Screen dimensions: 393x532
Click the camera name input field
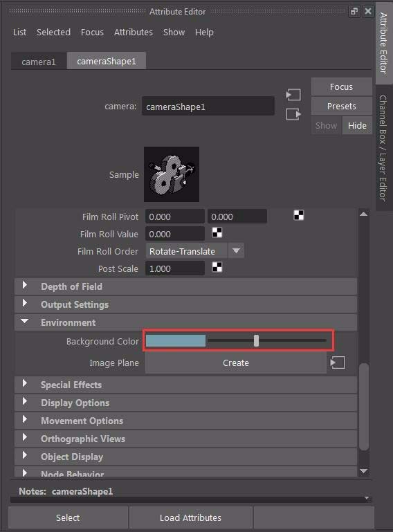(208, 107)
